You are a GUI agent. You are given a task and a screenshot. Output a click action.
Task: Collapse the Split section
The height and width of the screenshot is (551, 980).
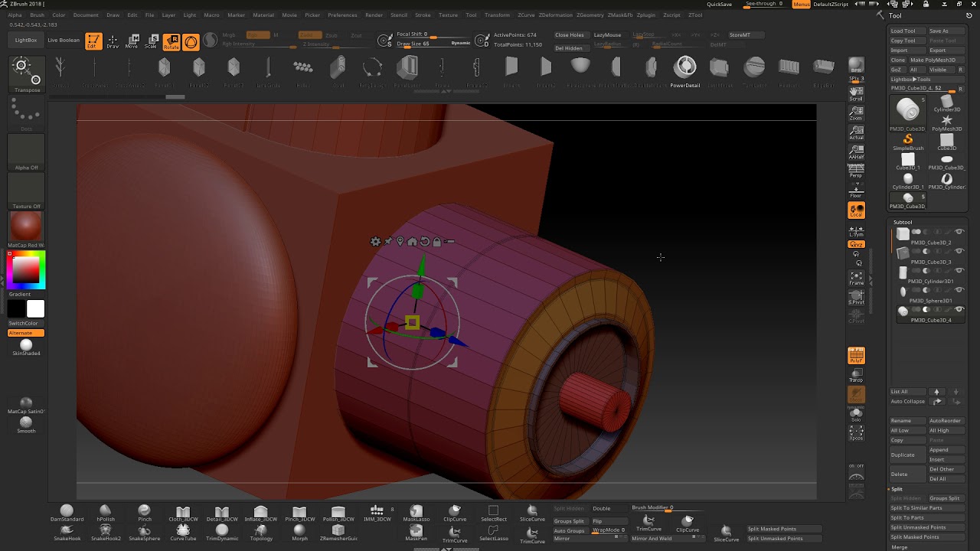897,489
